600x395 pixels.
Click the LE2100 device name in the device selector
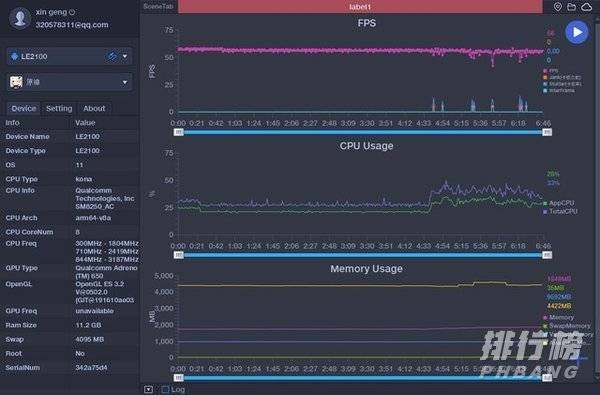pos(34,57)
